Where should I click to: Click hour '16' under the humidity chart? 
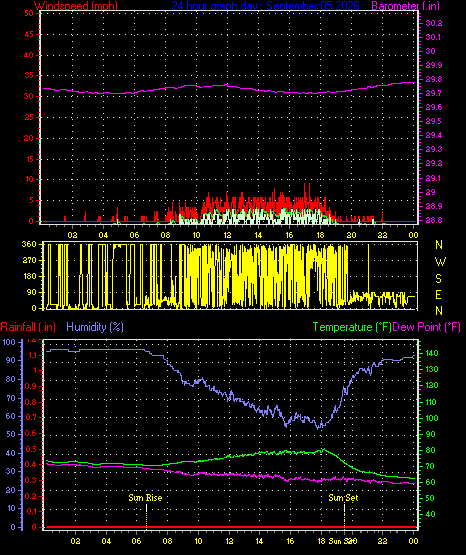coord(290,541)
